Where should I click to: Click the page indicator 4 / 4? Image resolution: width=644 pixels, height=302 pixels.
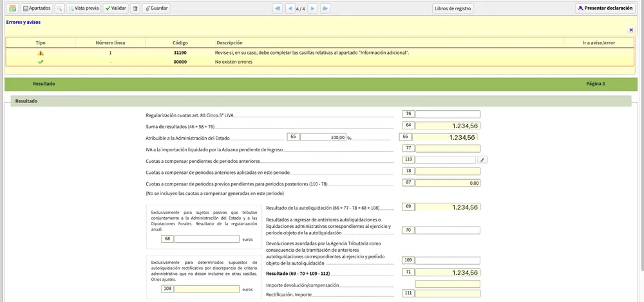[301, 8]
